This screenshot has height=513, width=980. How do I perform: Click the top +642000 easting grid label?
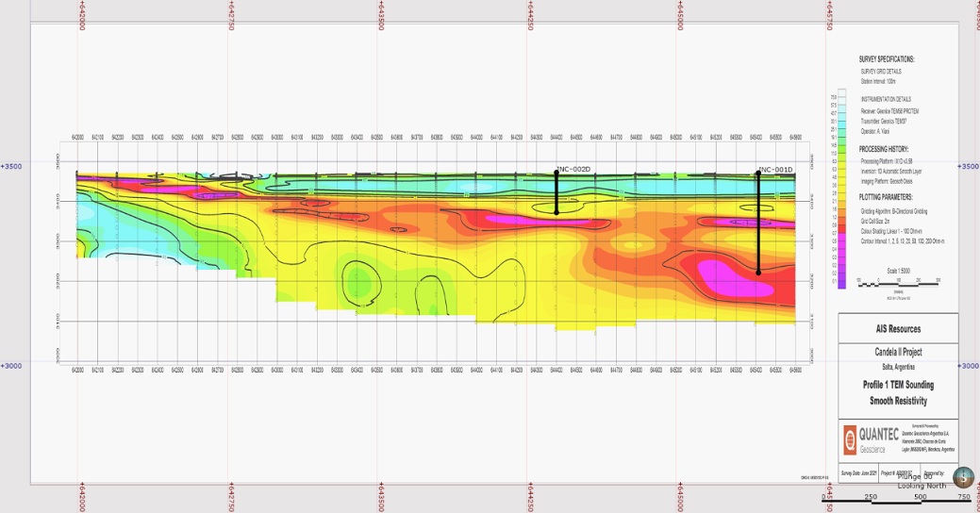pyautogui.click(x=81, y=16)
